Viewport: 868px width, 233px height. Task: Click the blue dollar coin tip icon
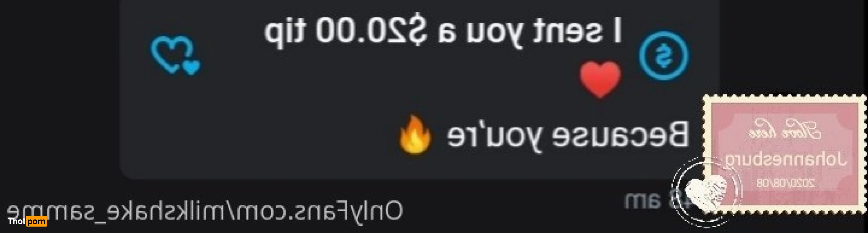point(663,56)
